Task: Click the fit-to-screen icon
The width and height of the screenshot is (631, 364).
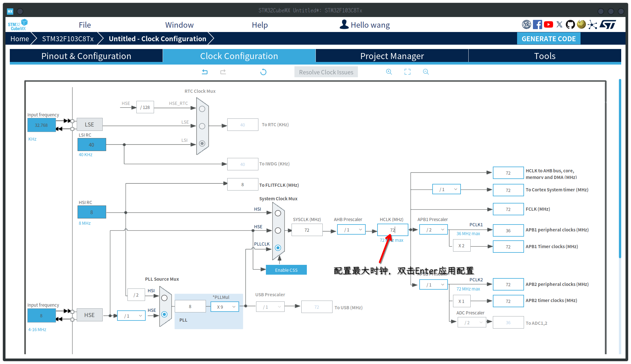Action: 407,72
